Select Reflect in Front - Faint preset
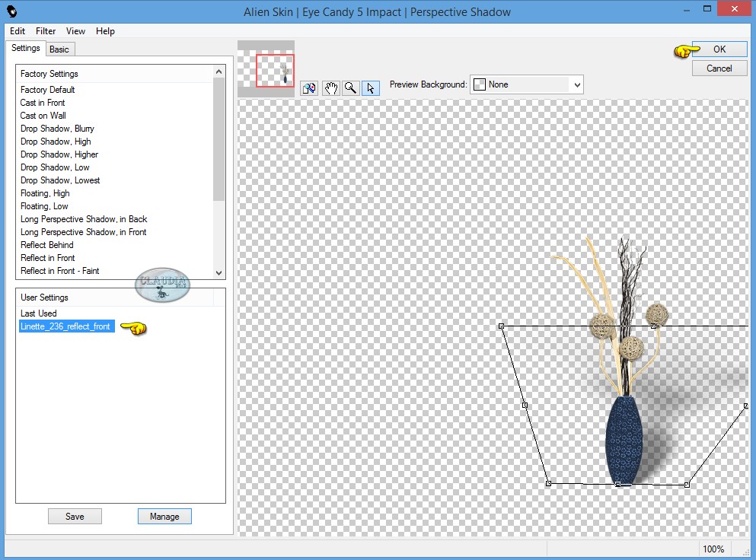The height and width of the screenshot is (560, 756). [x=60, y=271]
